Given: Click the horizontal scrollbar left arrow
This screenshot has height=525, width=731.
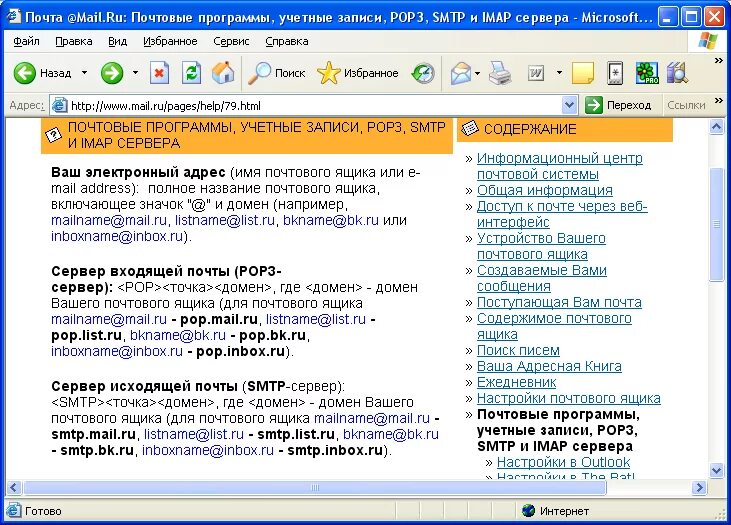Looking at the screenshot, I should click(x=14, y=488).
